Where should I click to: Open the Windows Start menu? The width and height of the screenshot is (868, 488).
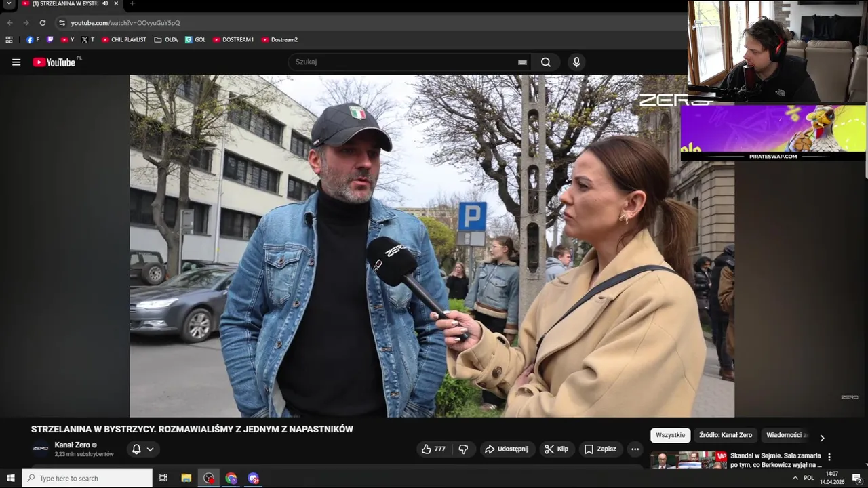coord(11,478)
